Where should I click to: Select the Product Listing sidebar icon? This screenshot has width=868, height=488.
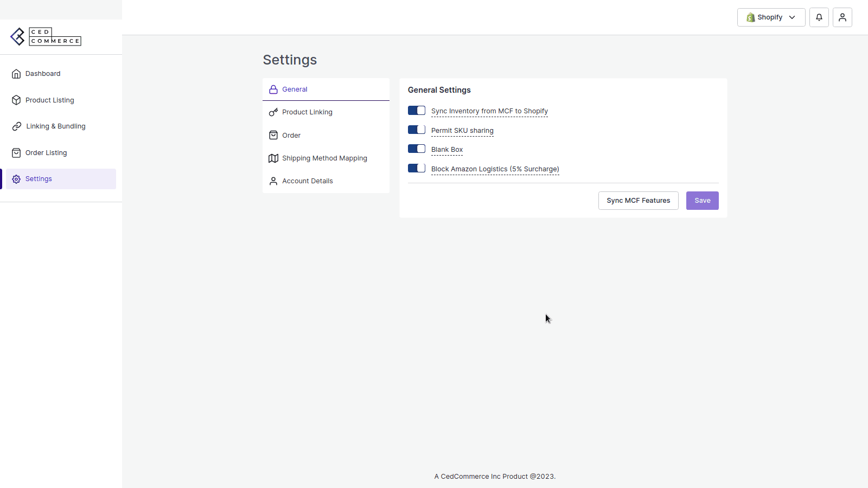[x=16, y=100]
